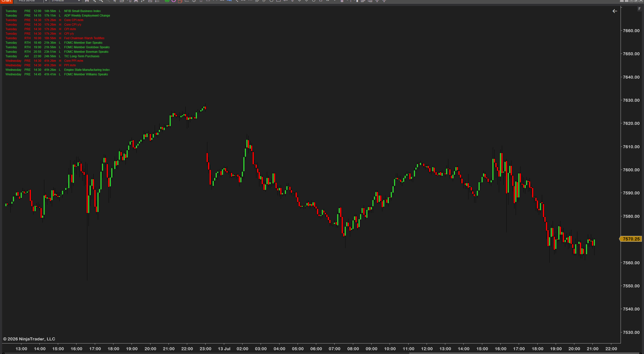Click the © 2026 NinjaTrader, LLC text

pos(29,339)
